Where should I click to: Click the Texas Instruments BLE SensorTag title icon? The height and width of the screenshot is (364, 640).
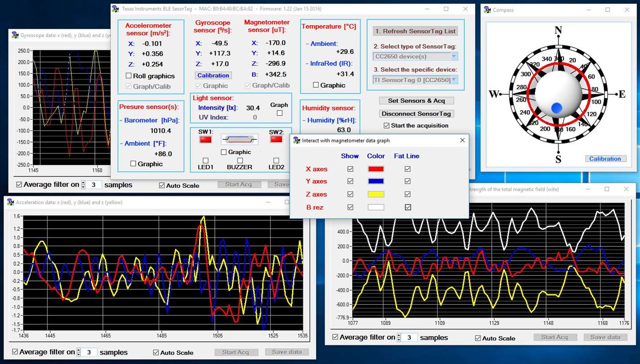pos(116,9)
